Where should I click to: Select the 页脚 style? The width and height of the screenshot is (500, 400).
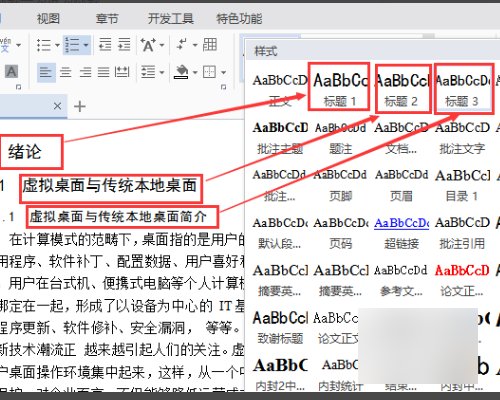(340, 185)
